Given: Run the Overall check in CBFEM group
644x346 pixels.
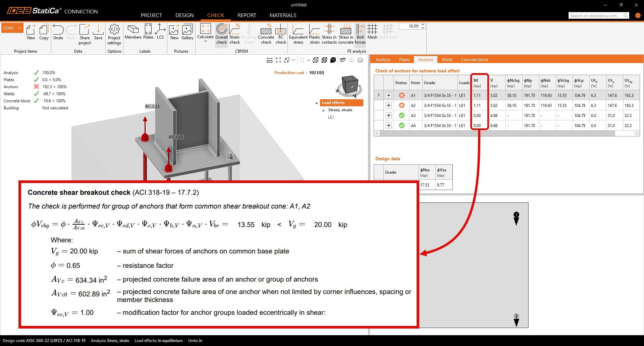Looking at the screenshot, I should pos(221,34).
